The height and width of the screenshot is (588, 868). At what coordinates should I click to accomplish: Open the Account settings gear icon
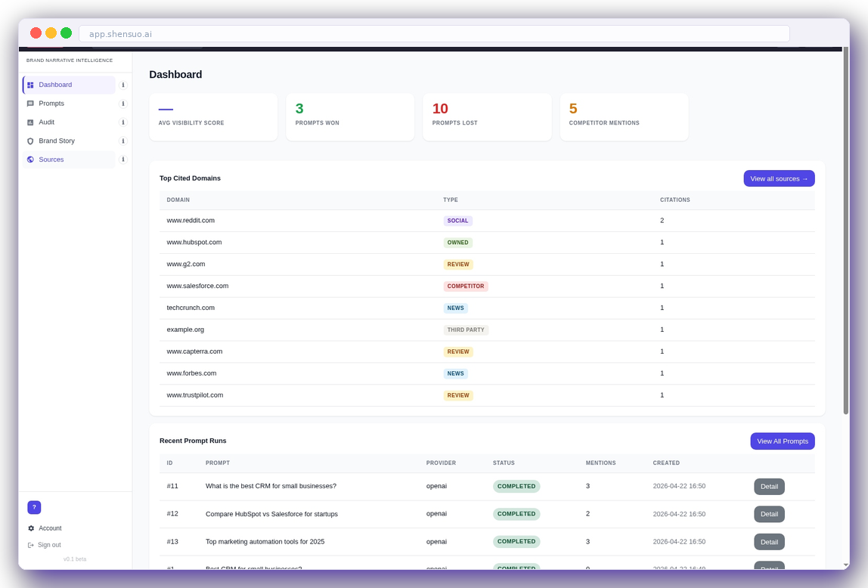click(x=30, y=528)
